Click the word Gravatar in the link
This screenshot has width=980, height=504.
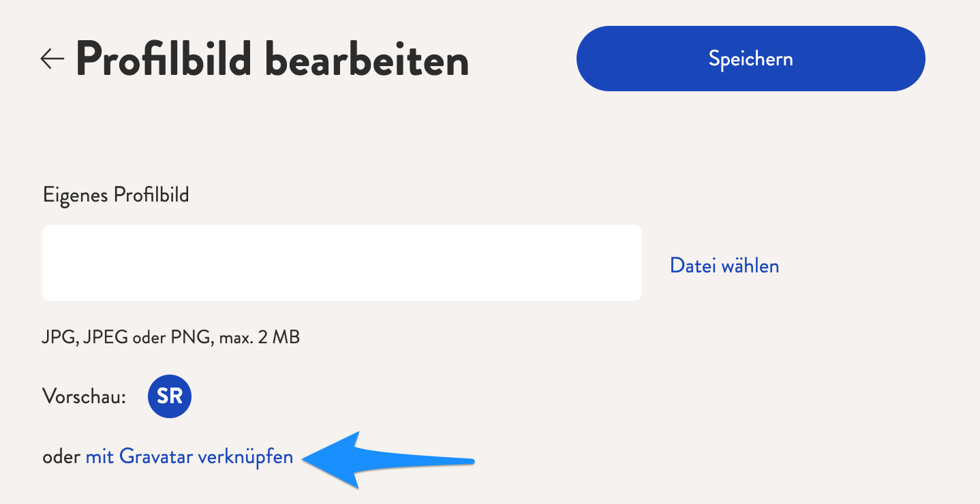point(156,456)
